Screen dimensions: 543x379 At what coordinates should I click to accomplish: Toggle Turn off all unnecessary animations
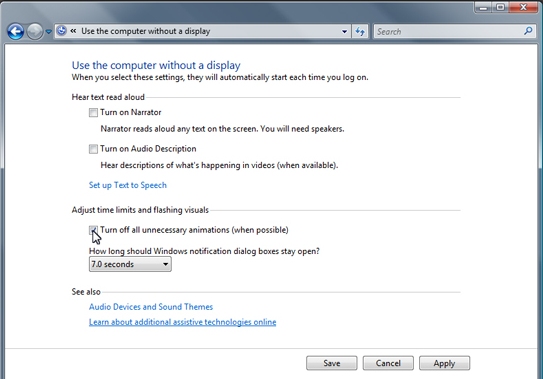93,230
